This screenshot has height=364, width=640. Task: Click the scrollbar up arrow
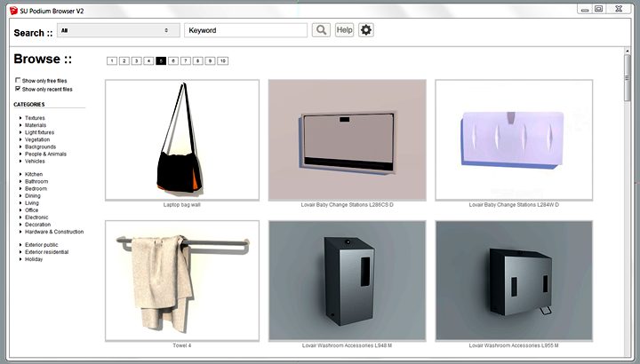[628, 51]
